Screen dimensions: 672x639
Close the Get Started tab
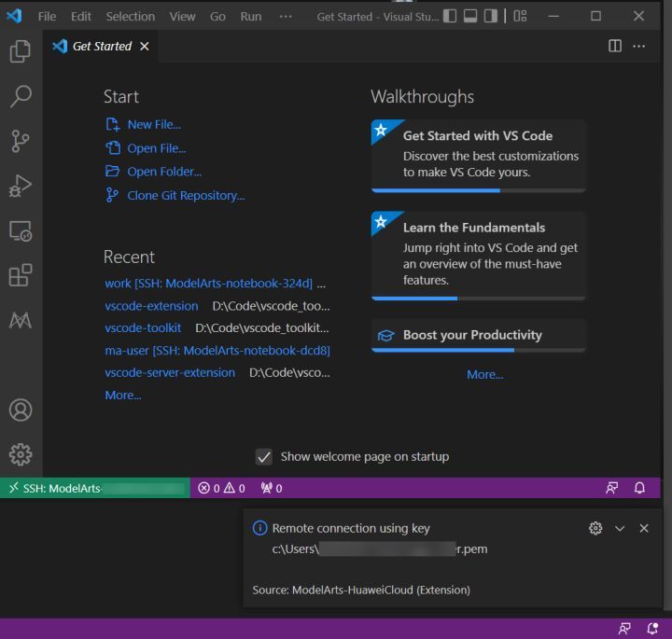(145, 47)
